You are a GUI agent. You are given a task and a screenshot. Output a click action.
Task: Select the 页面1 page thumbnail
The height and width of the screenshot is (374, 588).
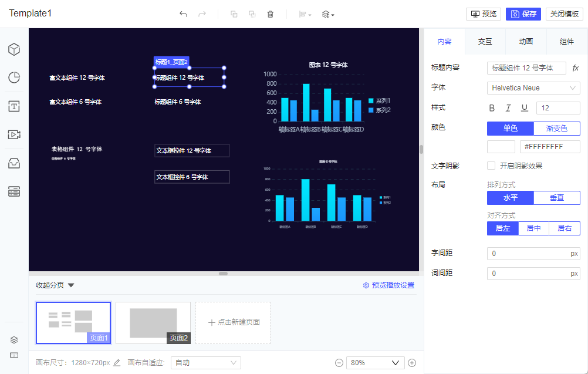point(73,322)
